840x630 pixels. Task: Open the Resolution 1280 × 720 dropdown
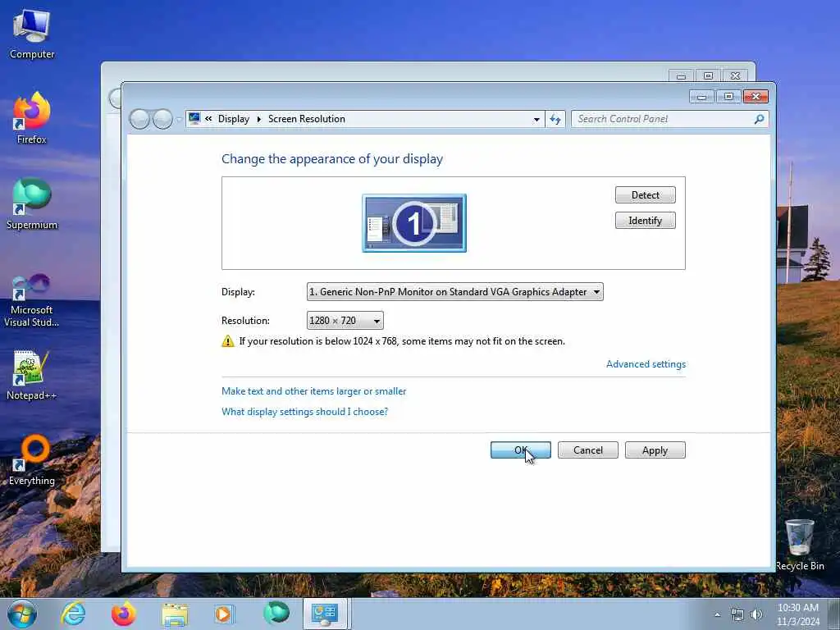(345, 321)
